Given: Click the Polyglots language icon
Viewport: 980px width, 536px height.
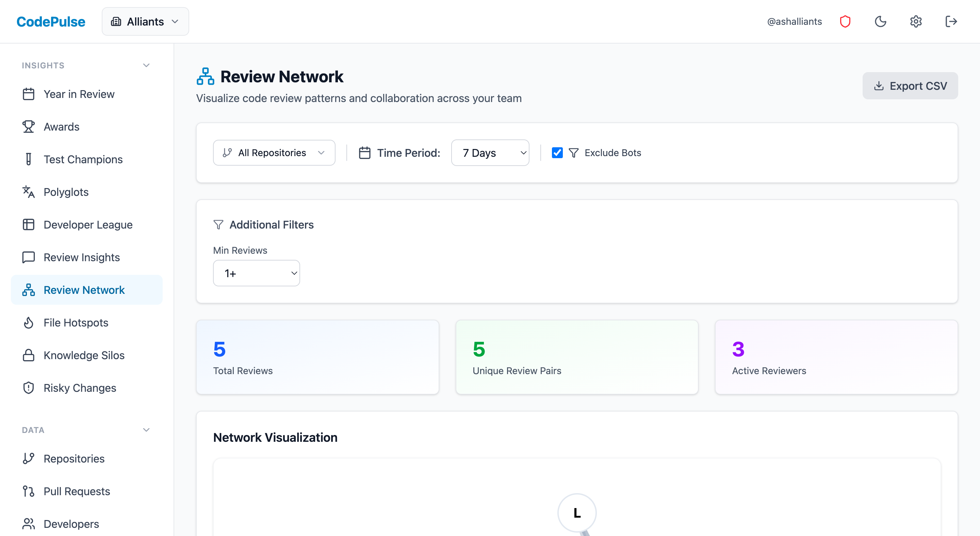Looking at the screenshot, I should click(29, 192).
